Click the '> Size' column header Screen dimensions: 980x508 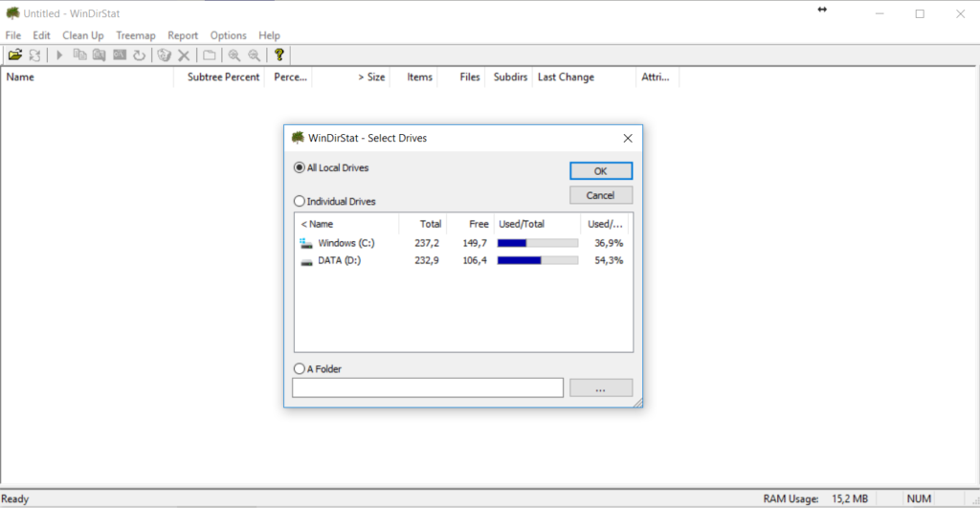(x=351, y=77)
